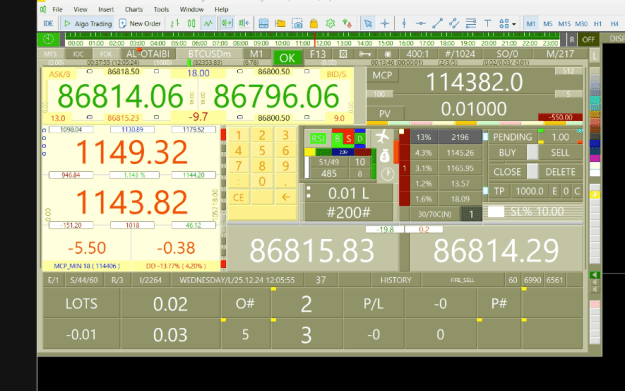Click the BUY button
625x391 pixels.
pyautogui.click(x=507, y=153)
